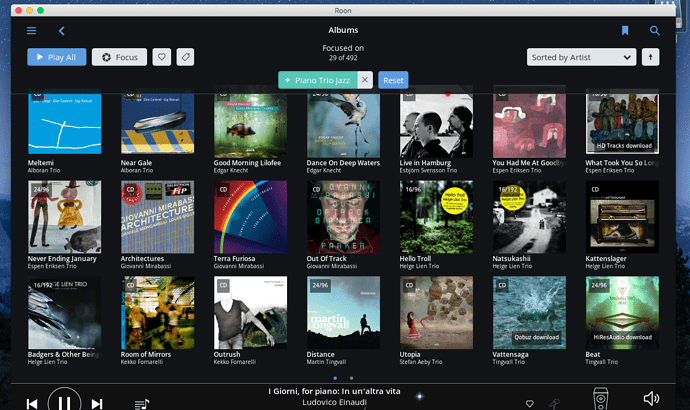Viewport: 690px width, 410px height.
Task: Click now-playing artist Ludovico Einaudi
Action: coord(334,402)
